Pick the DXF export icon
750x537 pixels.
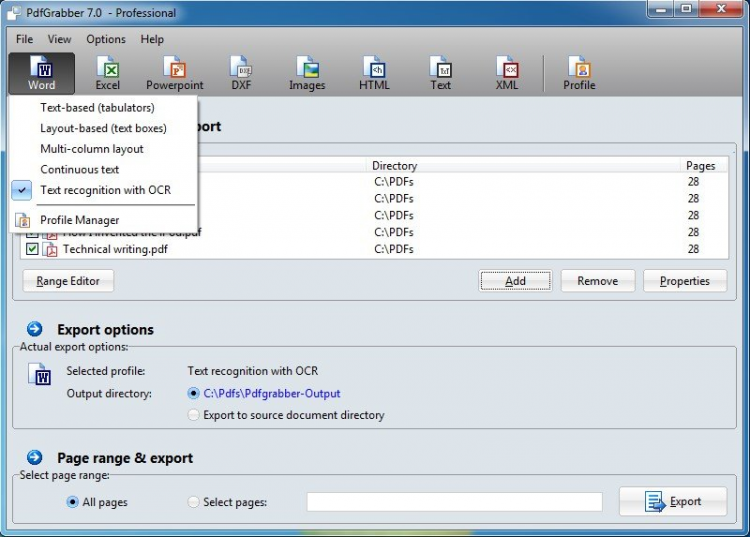point(241,73)
